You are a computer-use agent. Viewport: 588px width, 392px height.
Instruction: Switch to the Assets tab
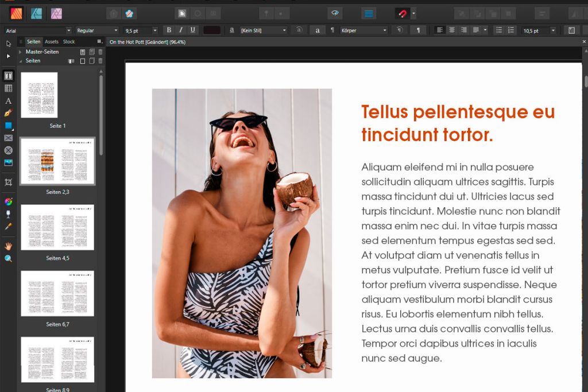coord(51,41)
